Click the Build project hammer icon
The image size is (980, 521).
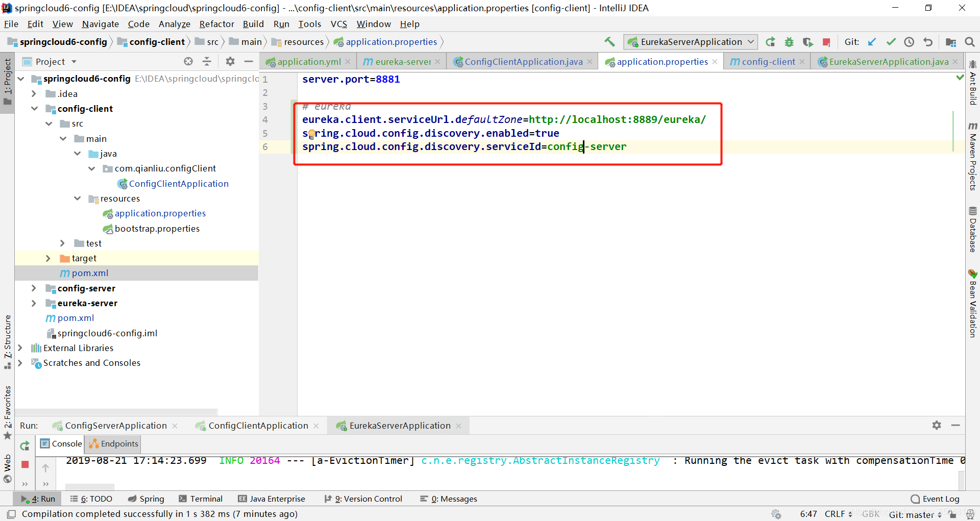pyautogui.click(x=609, y=42)
